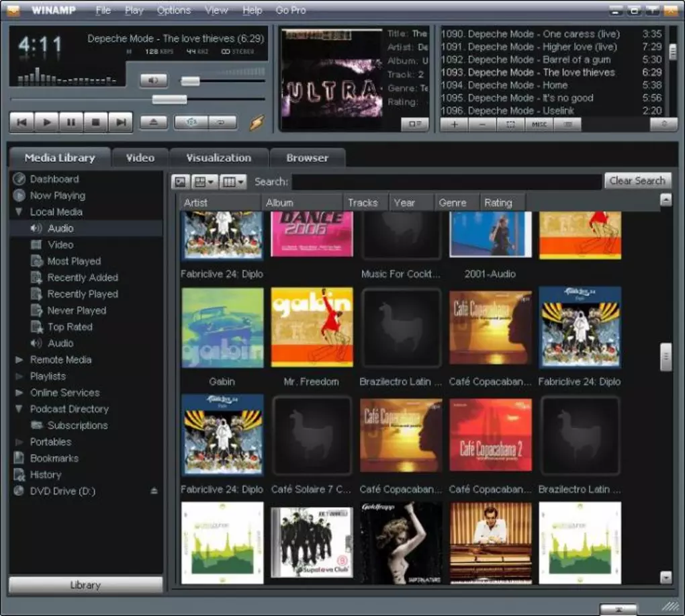Viewport: 685px width, 616px height.
Task: Skip to the next track
Action: [121, 122]
